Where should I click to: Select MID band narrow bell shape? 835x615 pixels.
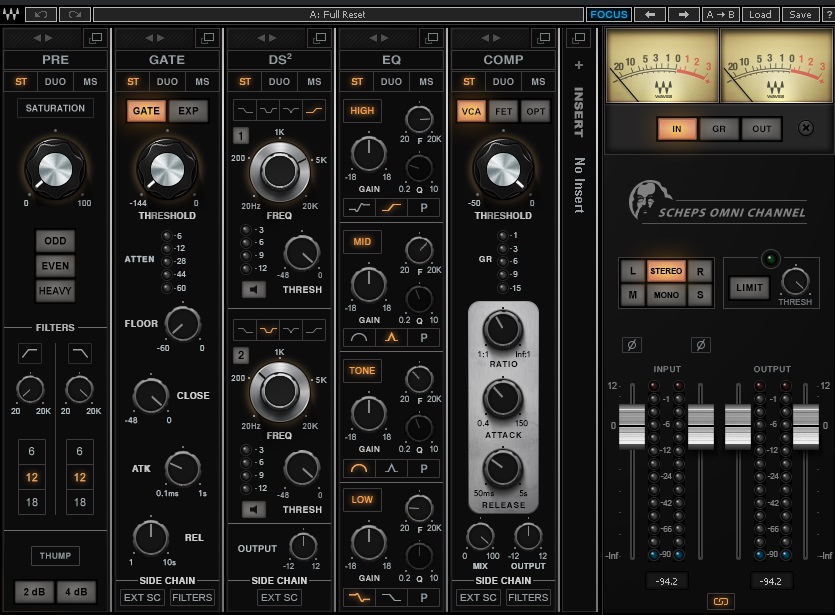[x=391, y=338]
